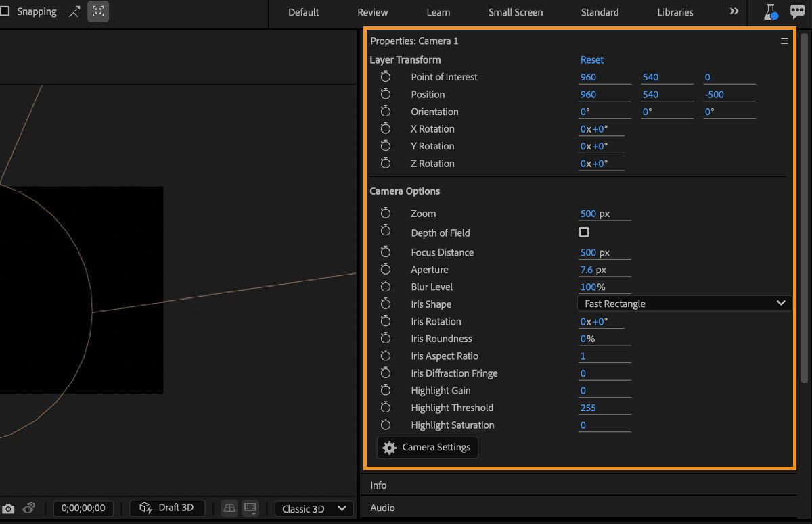The height and width of the screenshot is (524, 812).
Task: Open the Camera Settings dialog
Action: click(x=427, y=448)
